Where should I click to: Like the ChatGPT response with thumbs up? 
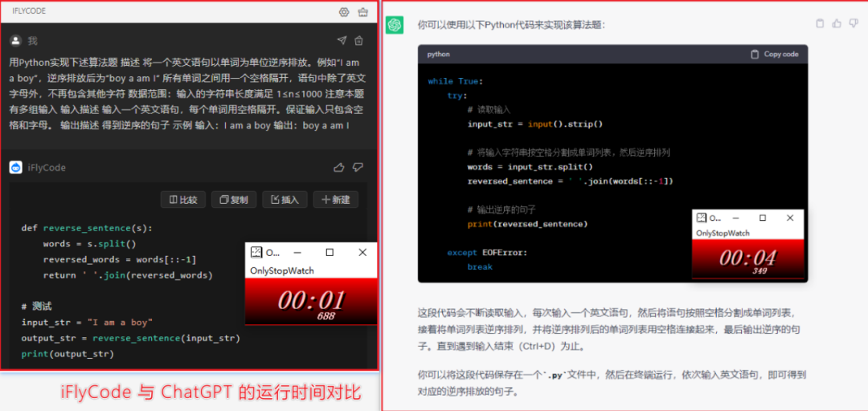837,24
